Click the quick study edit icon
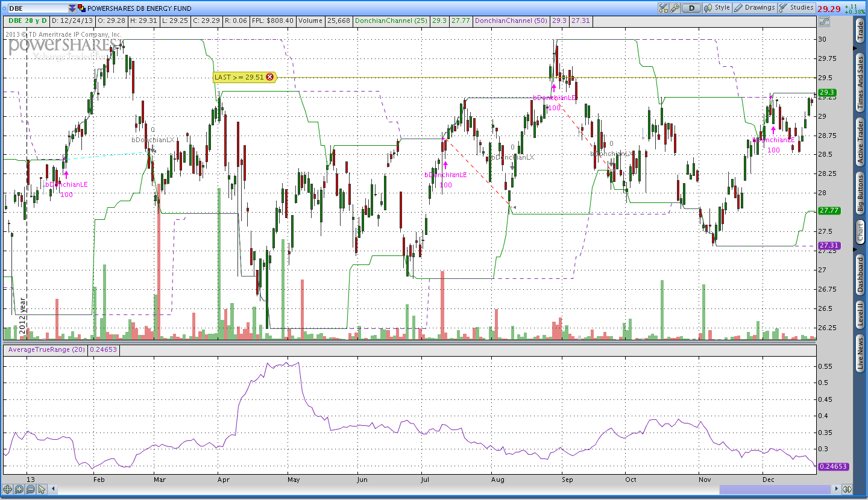The width and height of the screenshot is (868, 500). 663,8
